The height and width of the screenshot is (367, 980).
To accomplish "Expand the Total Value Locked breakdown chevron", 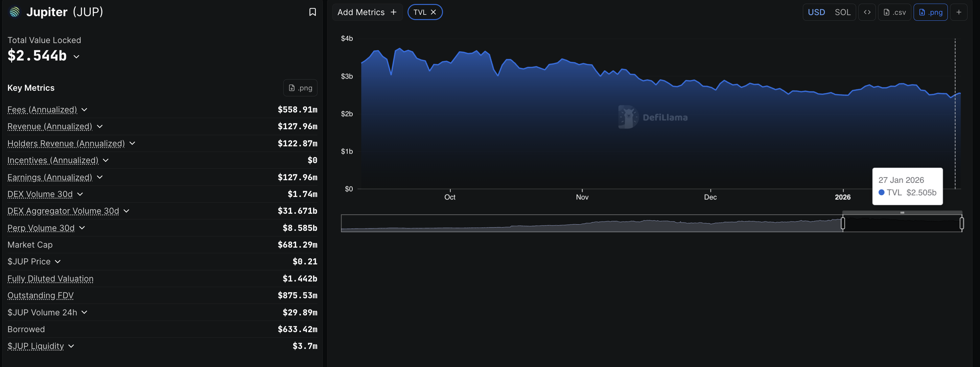I will 77,57.
